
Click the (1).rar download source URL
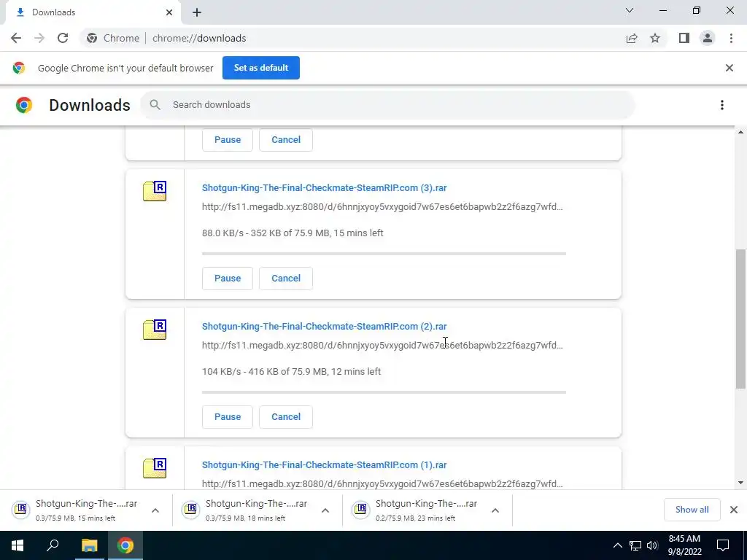pyautogui.click(x=382, y=484)
